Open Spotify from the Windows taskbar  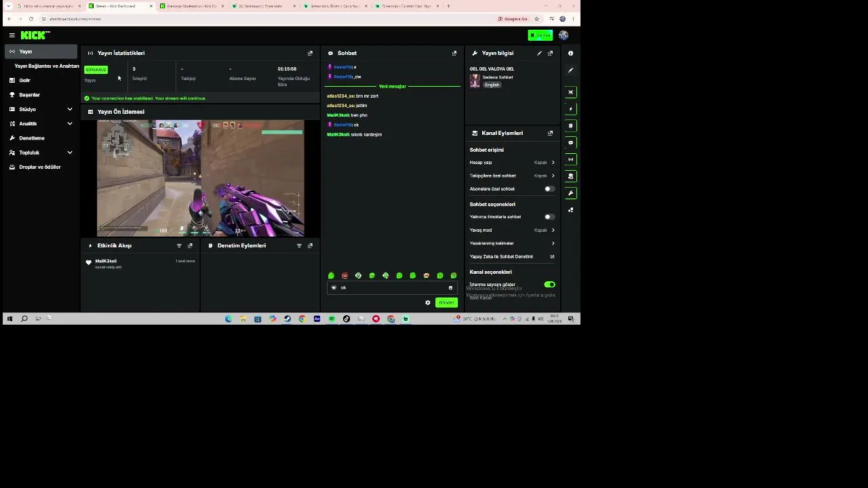332,319
